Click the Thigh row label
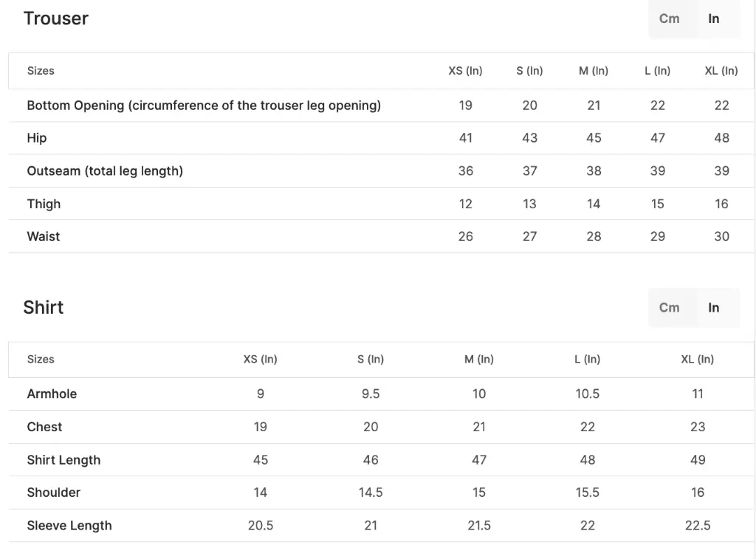 [44, 204]
